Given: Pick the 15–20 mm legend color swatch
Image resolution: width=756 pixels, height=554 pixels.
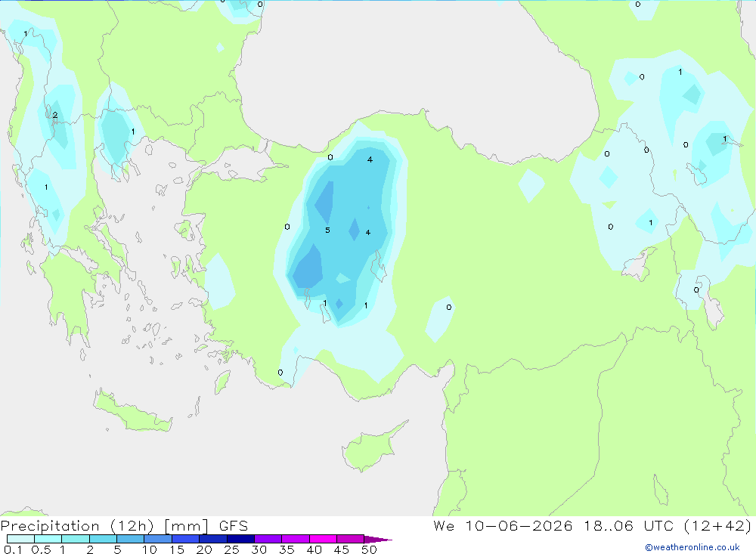Looking at the screenshot, I should 185,539.
